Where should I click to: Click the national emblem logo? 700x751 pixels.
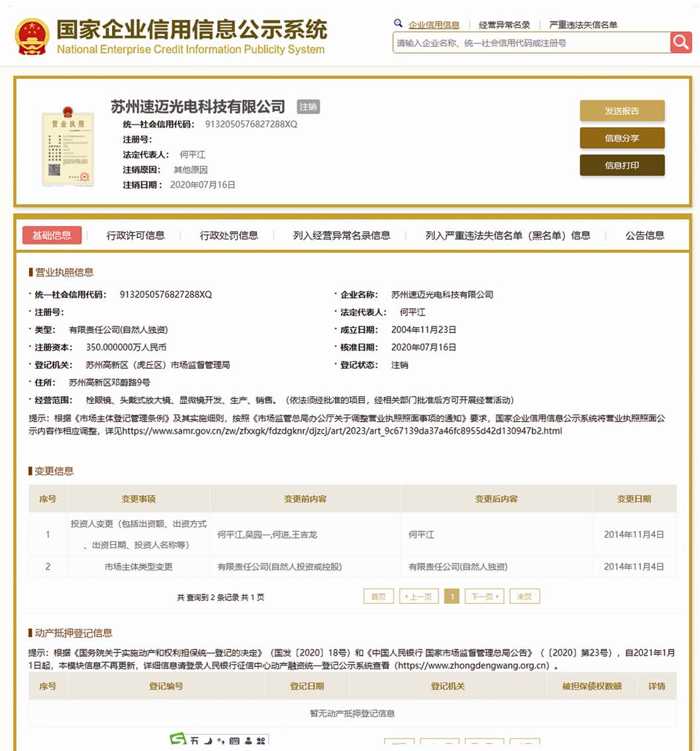32,36
